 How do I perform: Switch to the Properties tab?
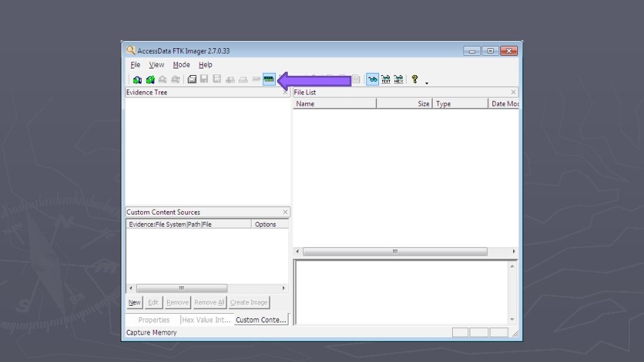[x=154, y=320]
